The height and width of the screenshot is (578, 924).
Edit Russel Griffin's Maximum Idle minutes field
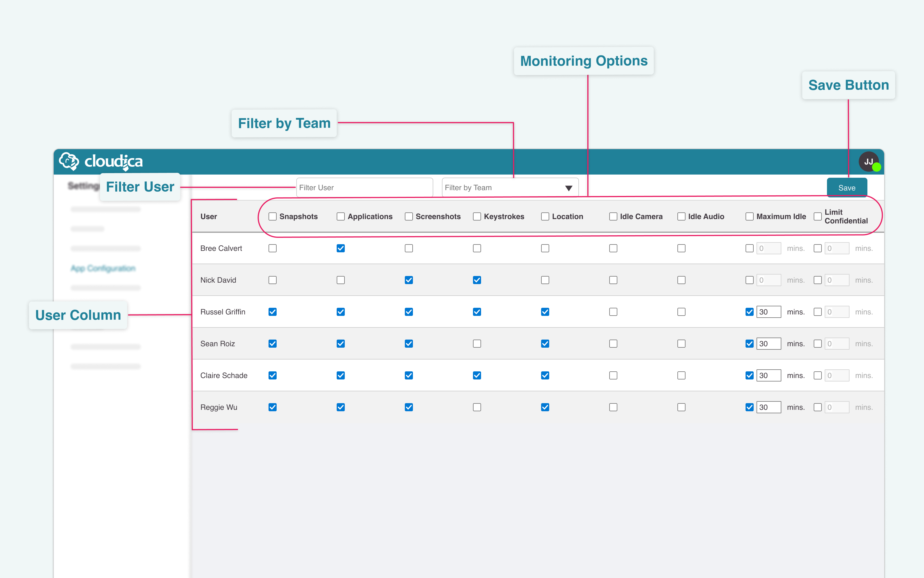769,312
